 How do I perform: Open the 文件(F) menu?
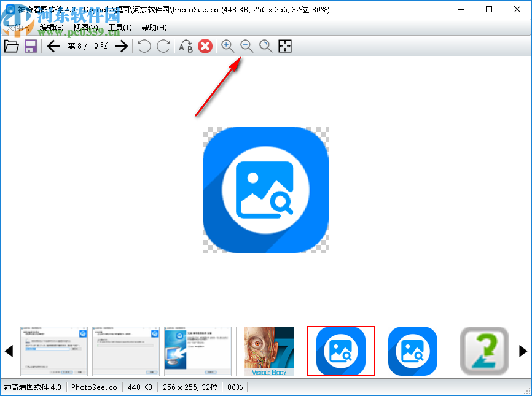click(x=18, y=28)
